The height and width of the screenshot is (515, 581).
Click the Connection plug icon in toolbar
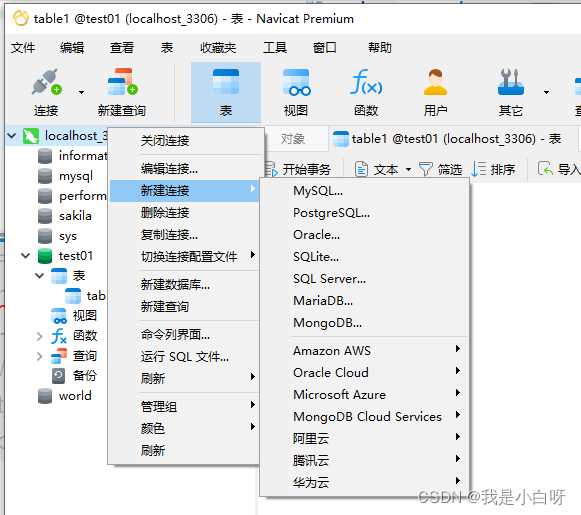[46, 82]
